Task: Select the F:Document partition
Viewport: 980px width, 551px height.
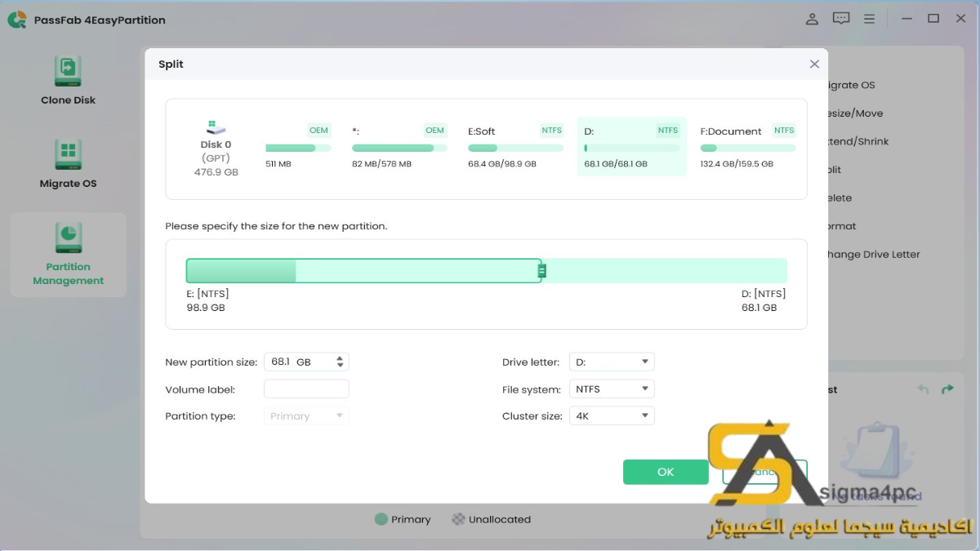Action: click(748, 147)
